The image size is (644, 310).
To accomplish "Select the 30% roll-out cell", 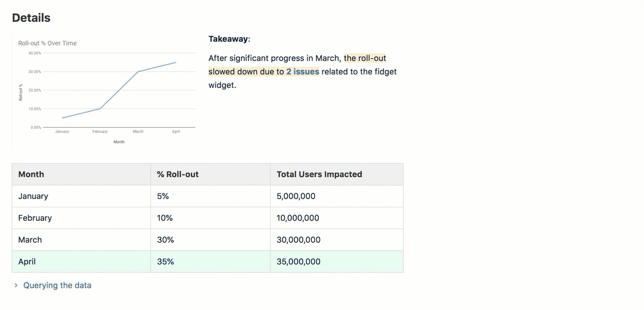I will point(166,239).
